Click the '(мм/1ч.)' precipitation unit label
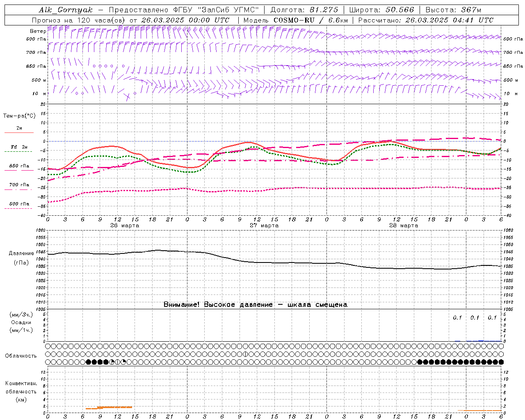525x420 pixels. click(21, 330)
